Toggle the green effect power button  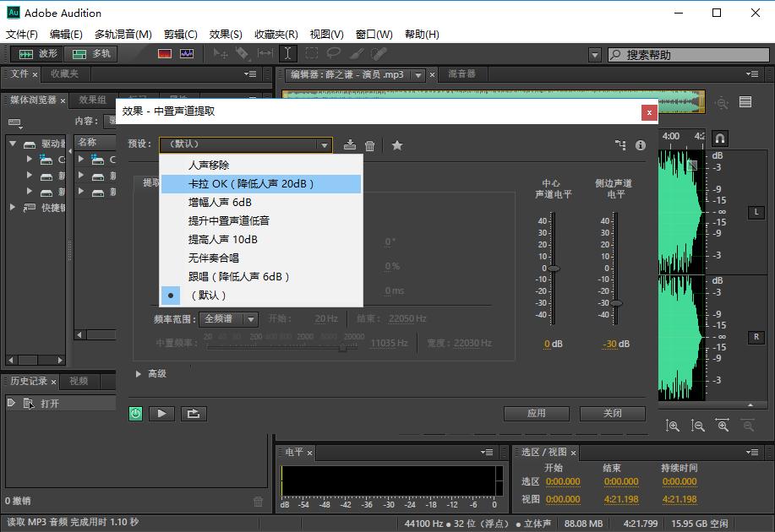[x=135, y=414]
